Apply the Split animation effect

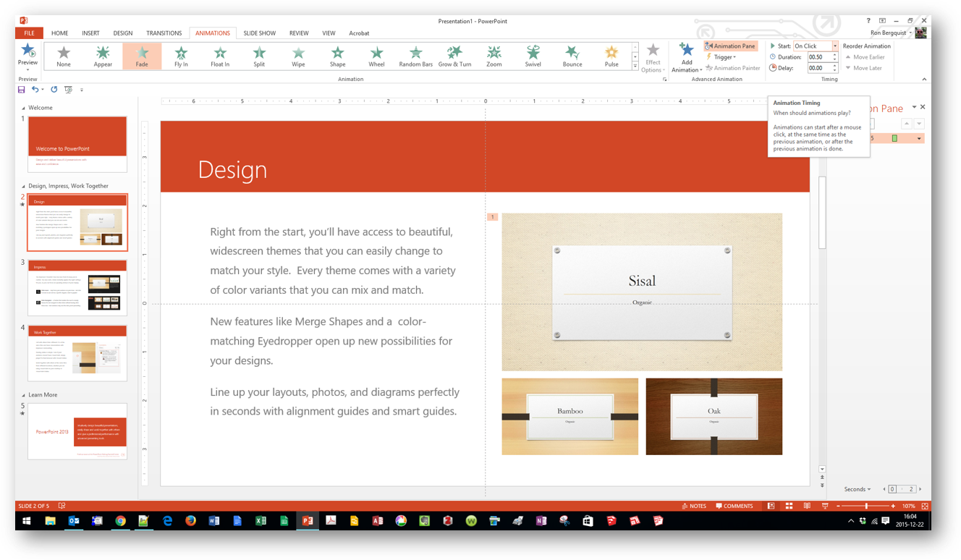(259, 56)
